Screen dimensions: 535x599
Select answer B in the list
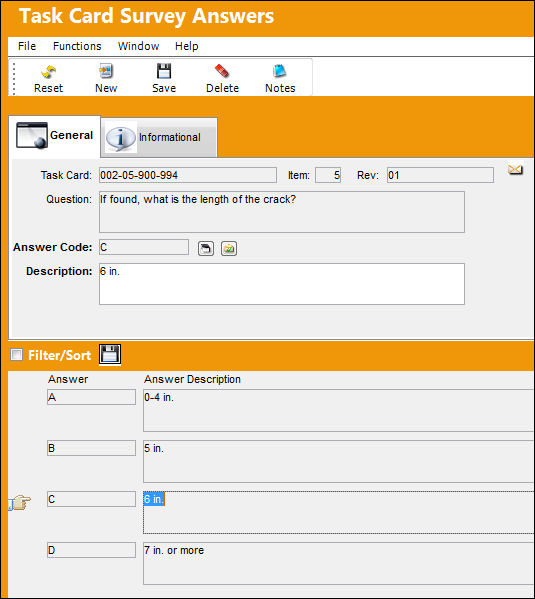pyautogui.click(x=91, y=448)
